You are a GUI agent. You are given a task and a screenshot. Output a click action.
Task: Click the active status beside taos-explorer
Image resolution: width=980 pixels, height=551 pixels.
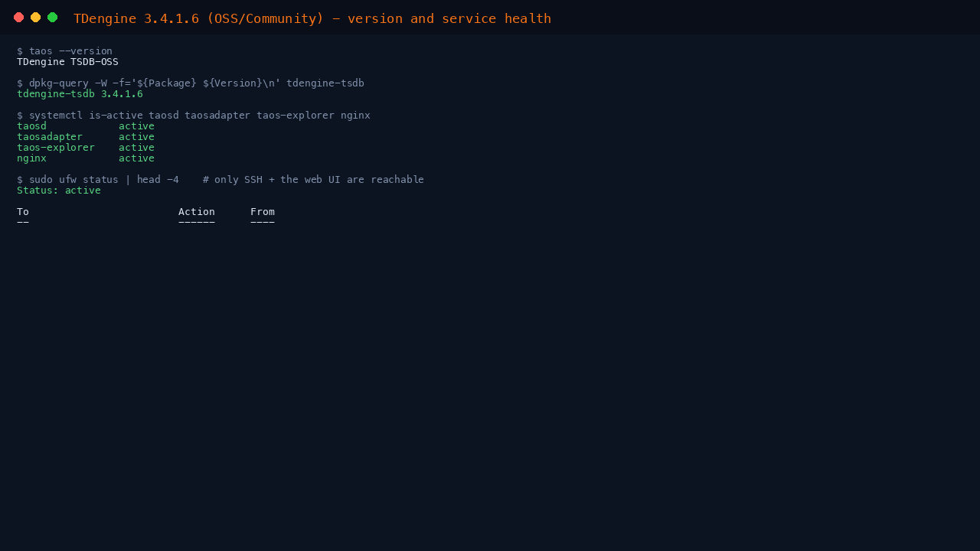[x=136, y=148]
